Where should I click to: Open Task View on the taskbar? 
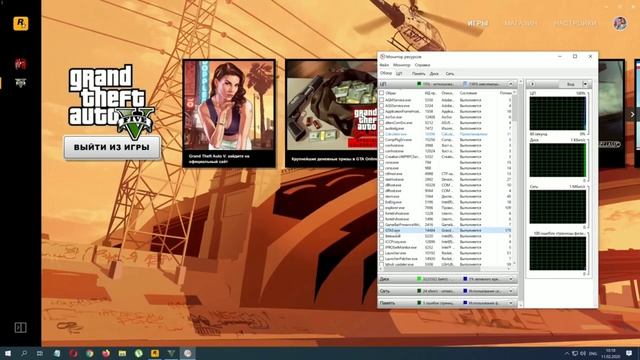coord(40,353)
